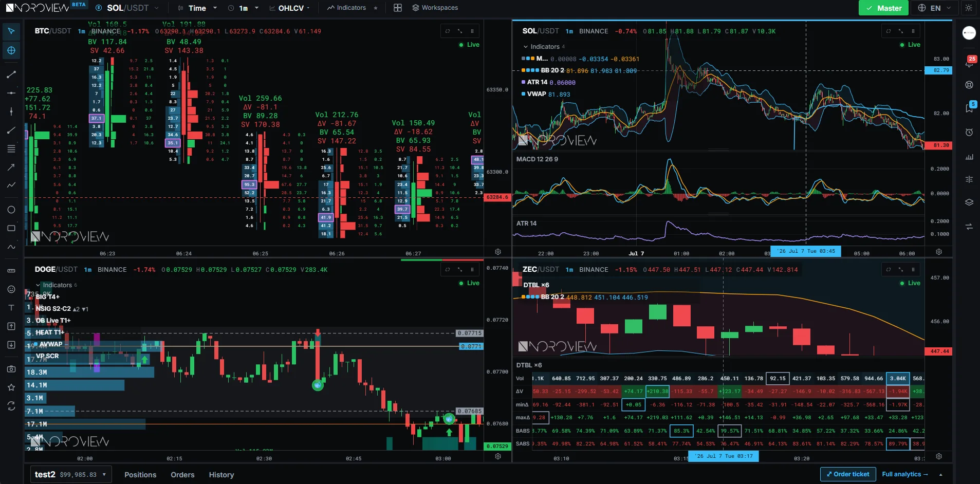Toggle Master mode button
The width and height of the screenshot is (980, 484).
[x=884, y=8]
